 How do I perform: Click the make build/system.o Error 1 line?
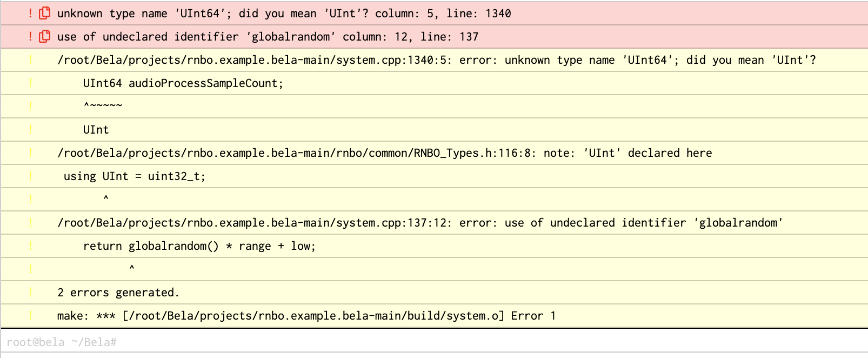pyautogui.click(x=306, y=316)
